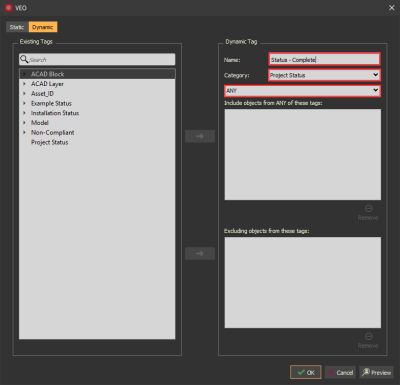Expand the Model tree node
The image size is (400, 385).
[24, 123]
